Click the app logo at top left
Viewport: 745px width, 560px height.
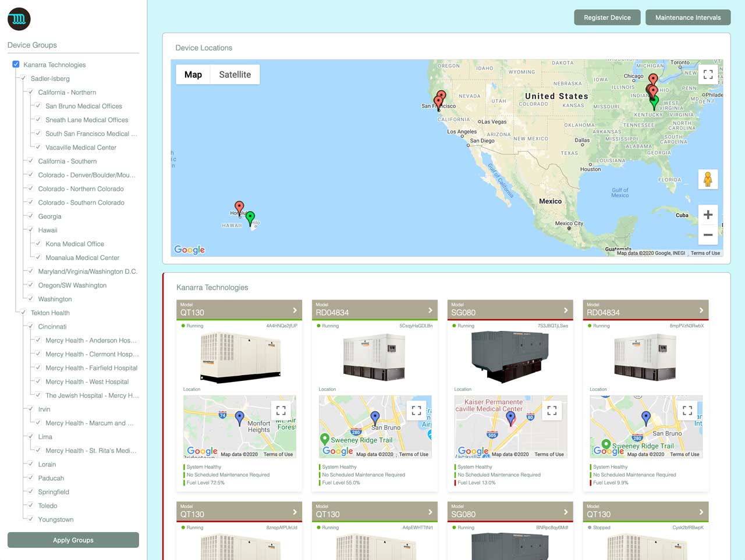tap(19, 19)
